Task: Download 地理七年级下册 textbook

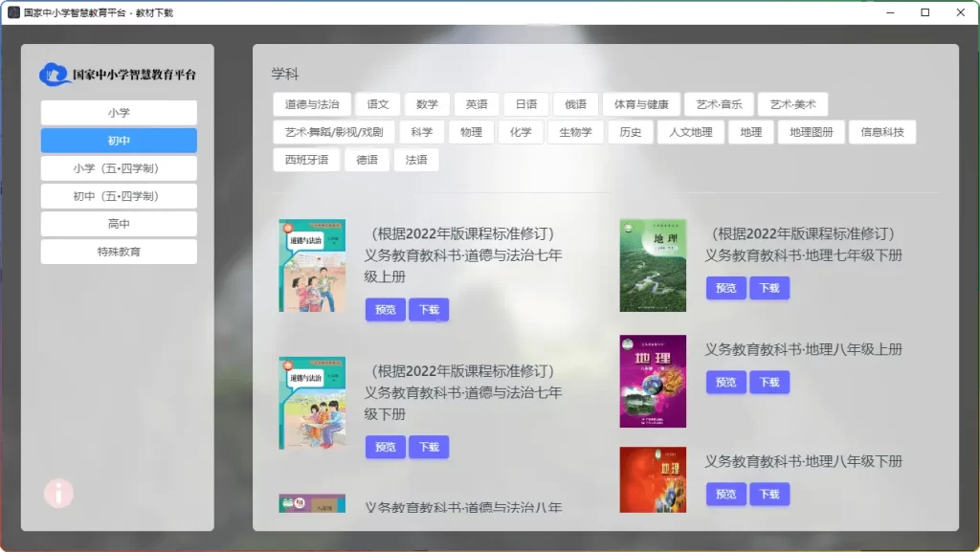Action: [x=769, y=288]
